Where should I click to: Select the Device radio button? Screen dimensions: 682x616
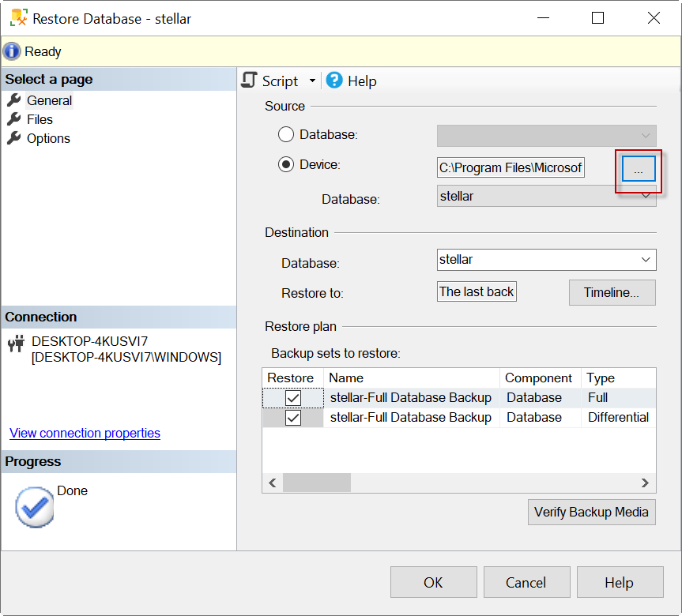point(286,164)
